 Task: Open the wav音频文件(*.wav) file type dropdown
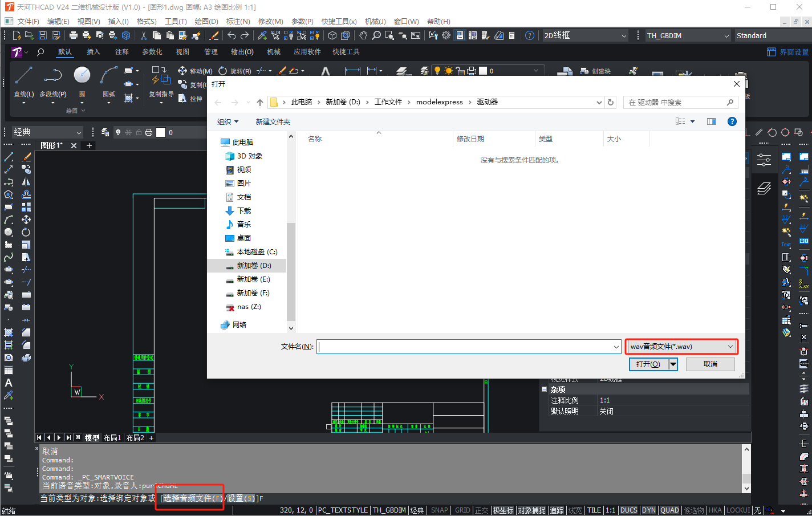pos(681,346)
